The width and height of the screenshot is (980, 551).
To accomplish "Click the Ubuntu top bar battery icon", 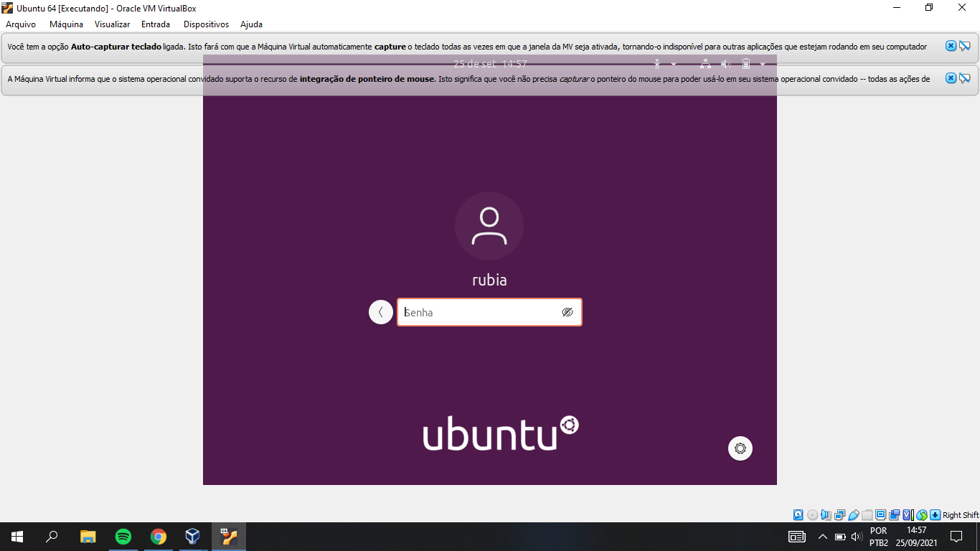I will (746, 64).
